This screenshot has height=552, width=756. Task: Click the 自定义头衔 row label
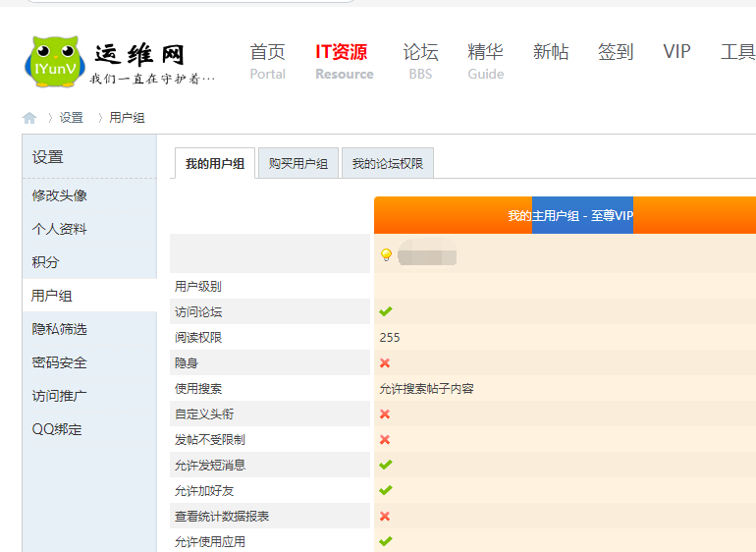(x=204, y=414)
